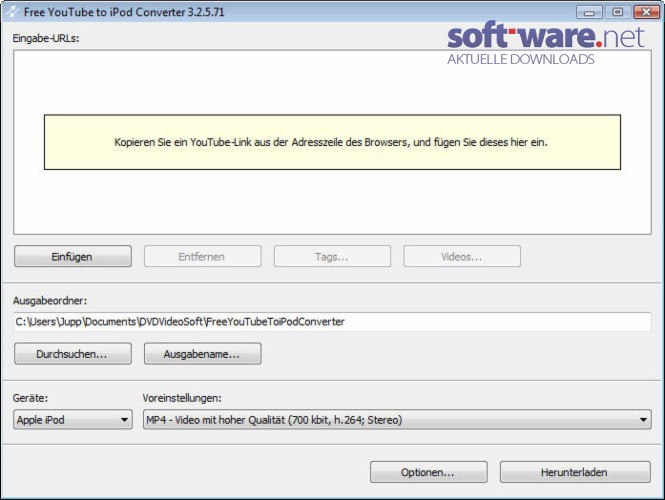
Task: Expand the Geräte Apple iPod dropdown
Action: coord(73,420)
